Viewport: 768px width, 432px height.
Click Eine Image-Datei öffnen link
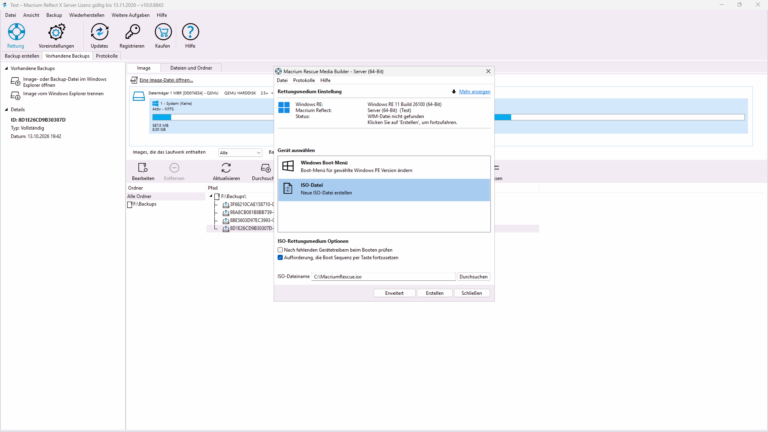click(166, 80)
